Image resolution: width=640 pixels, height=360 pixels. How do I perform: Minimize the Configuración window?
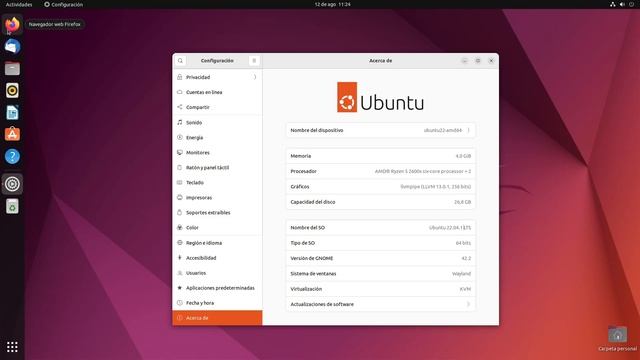click(x=464, y=61)
